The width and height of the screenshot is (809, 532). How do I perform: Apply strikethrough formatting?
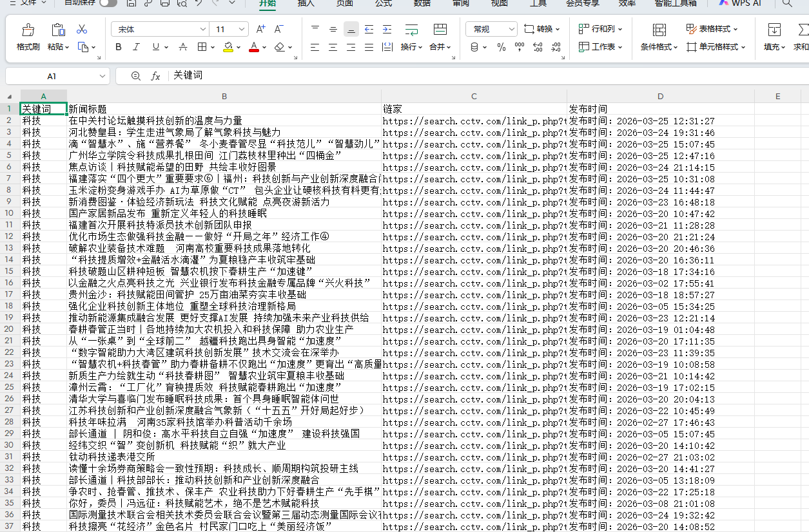point(183,47)
